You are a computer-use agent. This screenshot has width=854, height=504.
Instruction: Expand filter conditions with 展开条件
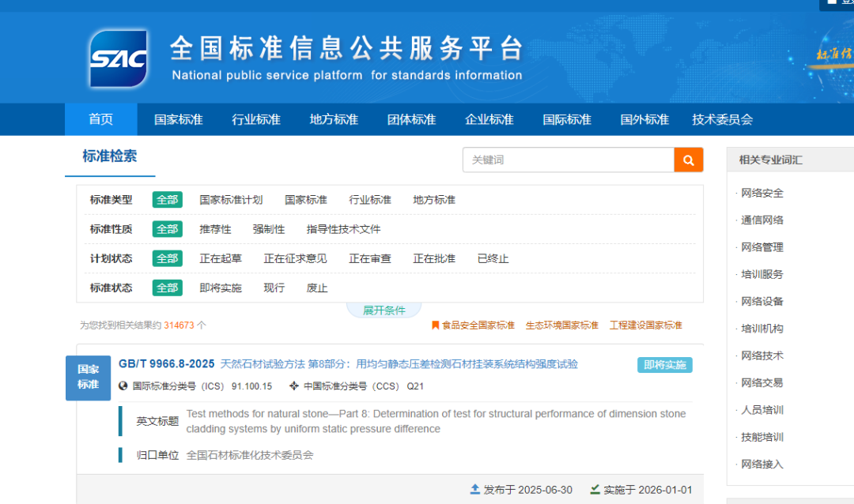pos(384,310)
